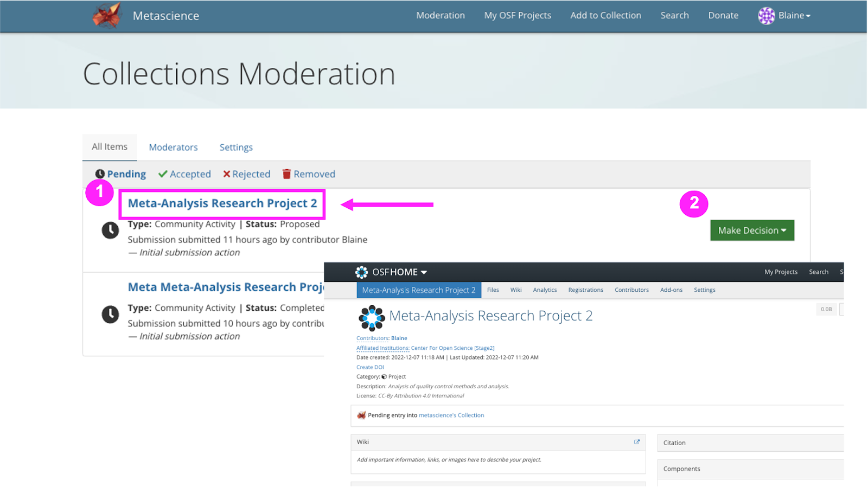
Task: Switch to the Moderators tab
Action: pos(173,148)
